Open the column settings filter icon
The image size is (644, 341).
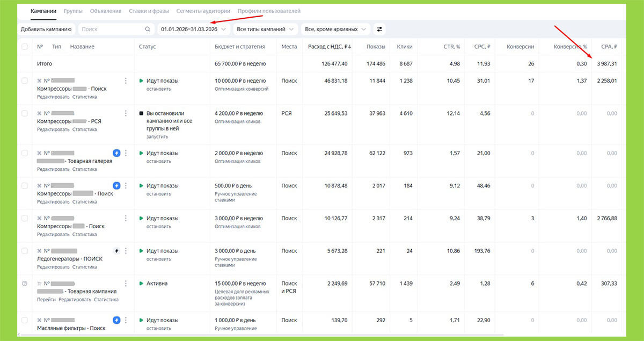(380, 29)
